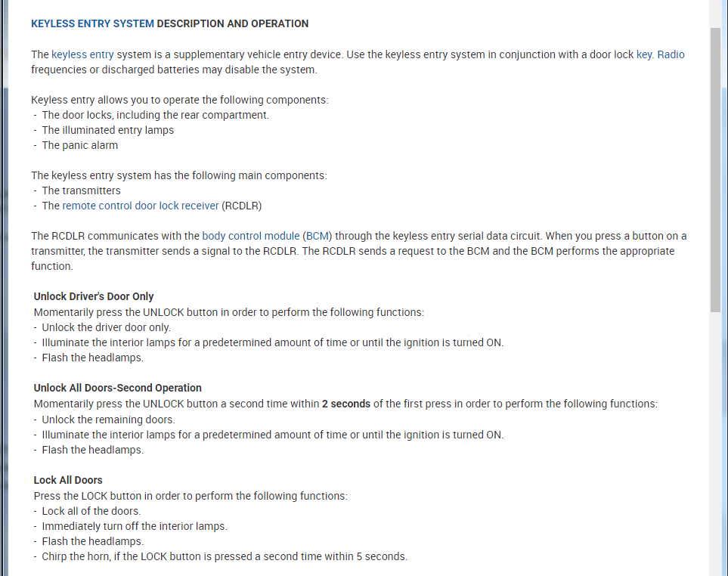This screenshot has height=576, width=728.
Task: Click the 'Chirp the horn' line
Action: click(x=224, y=556)
